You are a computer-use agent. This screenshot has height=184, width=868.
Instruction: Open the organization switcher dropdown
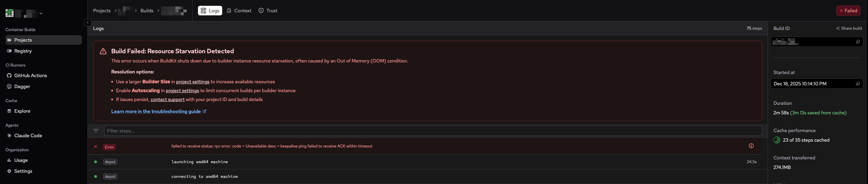41,13
